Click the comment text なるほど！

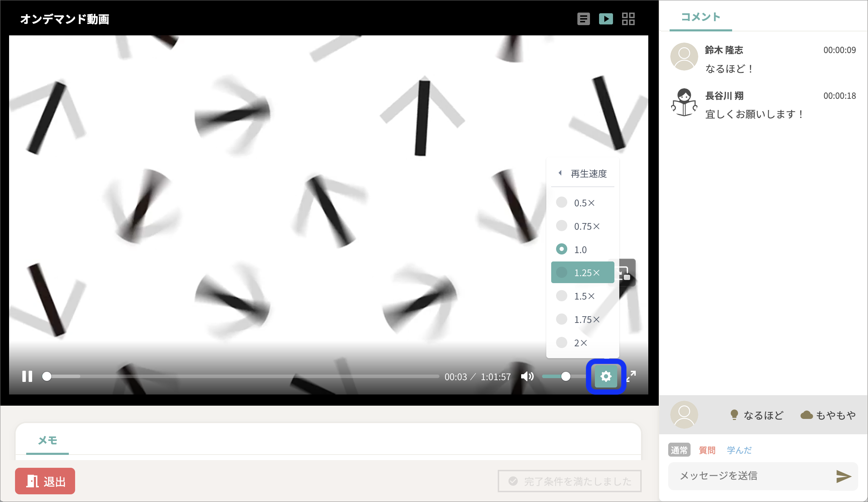(729, 68)
